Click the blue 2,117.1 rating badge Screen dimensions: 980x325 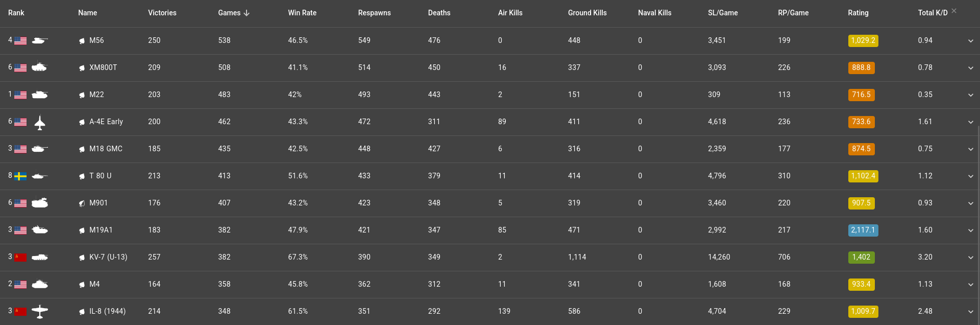point(863,230)
